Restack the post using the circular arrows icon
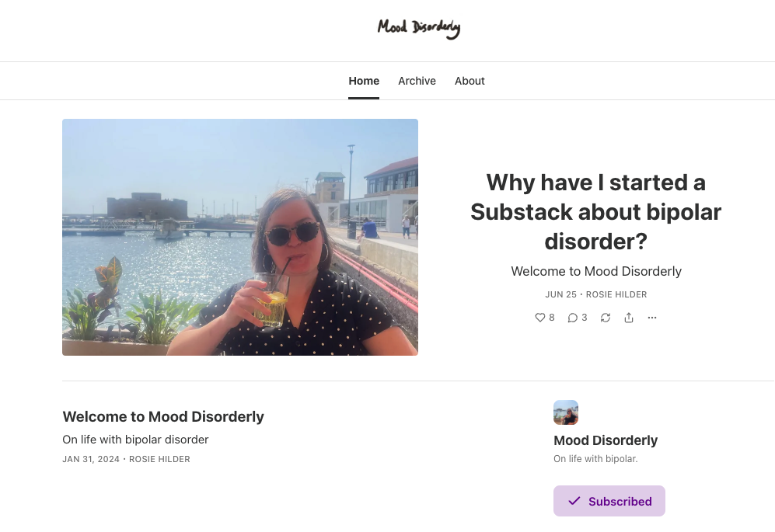 tap(606, 318)
